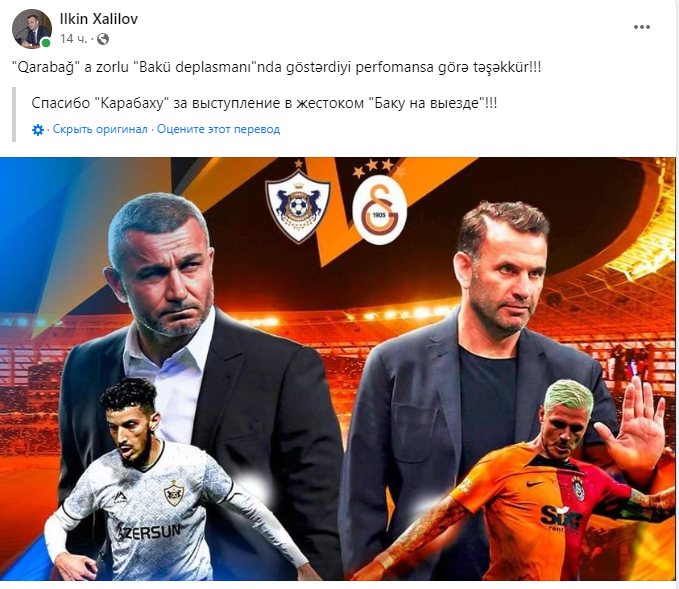Rate translation via "Оцените этот перевод"
Image resolution: width=679 pixels, height=589 pixels.
pos(219,129)
